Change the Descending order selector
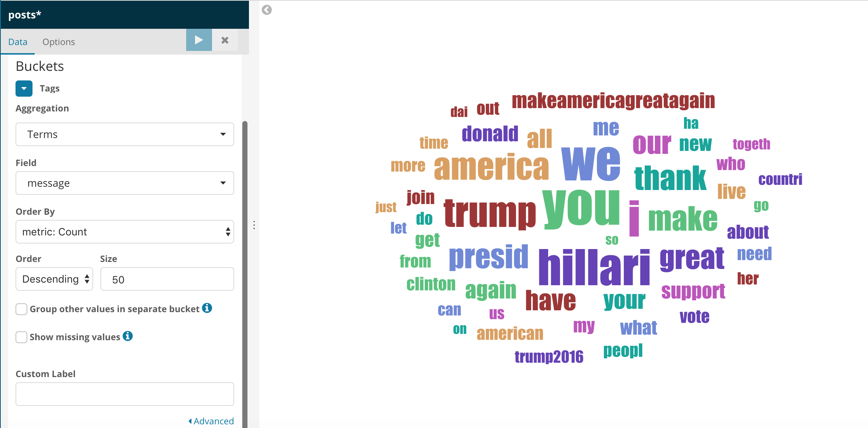The width and height of the screenshot is (868, 428). (54, 279)
